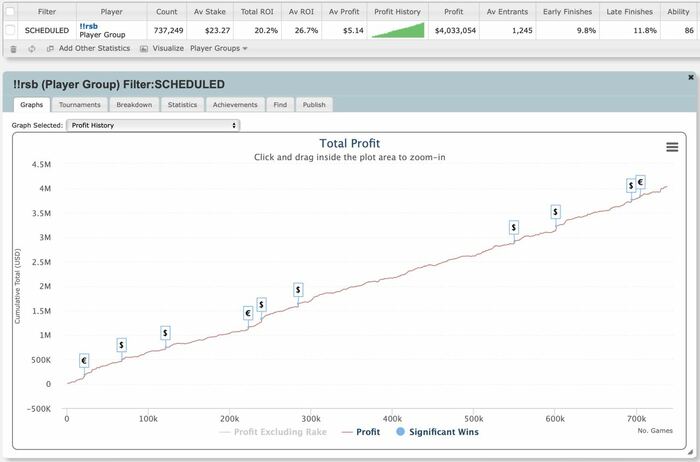The width and height of the screenshot is (700, 462).
Task: Toggle the Profit Excluding Rake legend series
Action: [x=273, y=432]
